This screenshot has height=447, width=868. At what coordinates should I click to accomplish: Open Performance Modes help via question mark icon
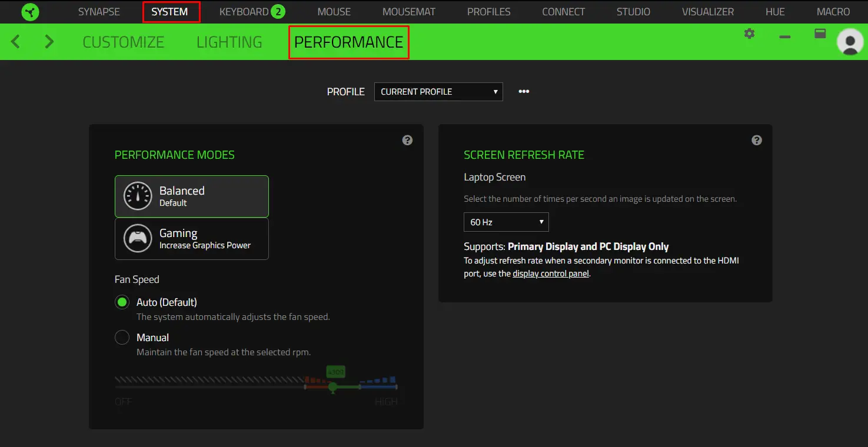(407, 140)
